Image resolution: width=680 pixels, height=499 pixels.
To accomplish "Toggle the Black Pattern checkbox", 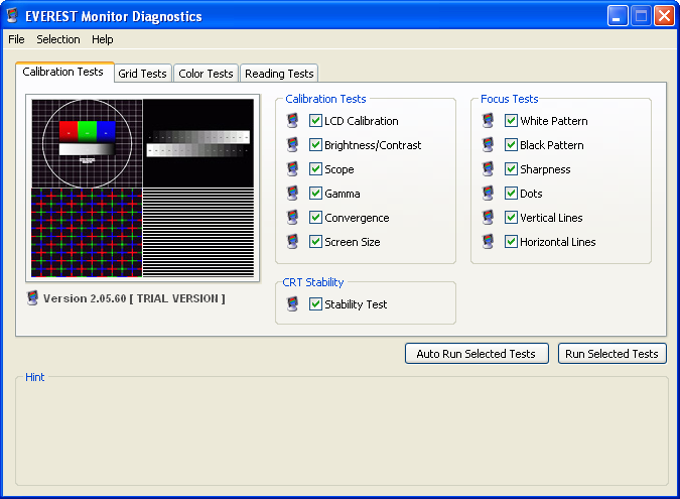I will pyautogui.click(x=511, y=145).
